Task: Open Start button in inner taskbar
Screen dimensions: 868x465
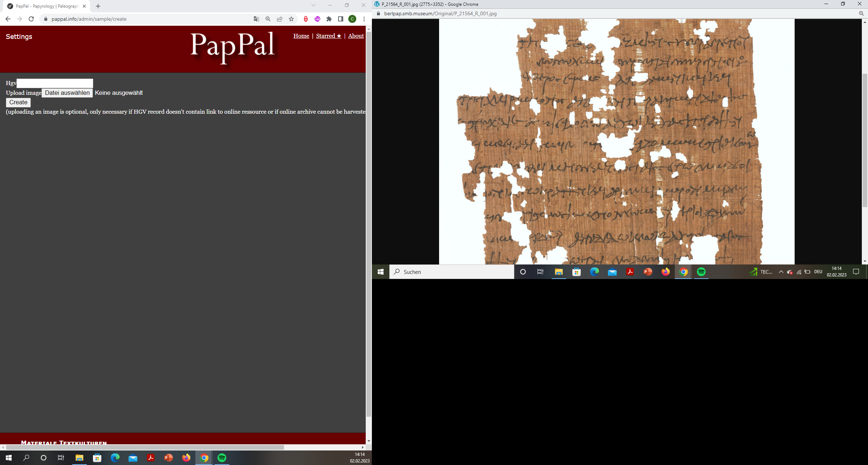Action: click(381, 272)
